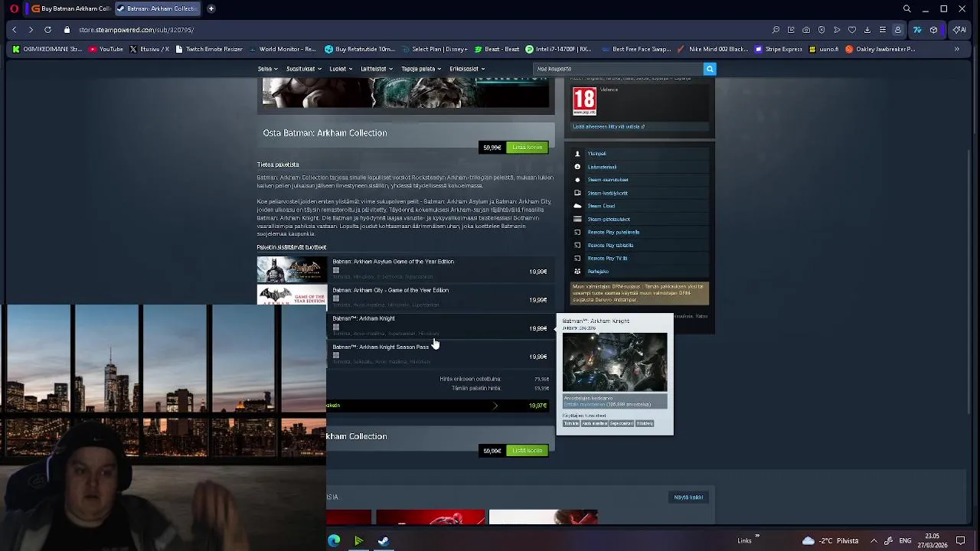Expand the Luokat store menu
Screen dimensions: 980x551
pyautogui.click(x=341, y=69)
